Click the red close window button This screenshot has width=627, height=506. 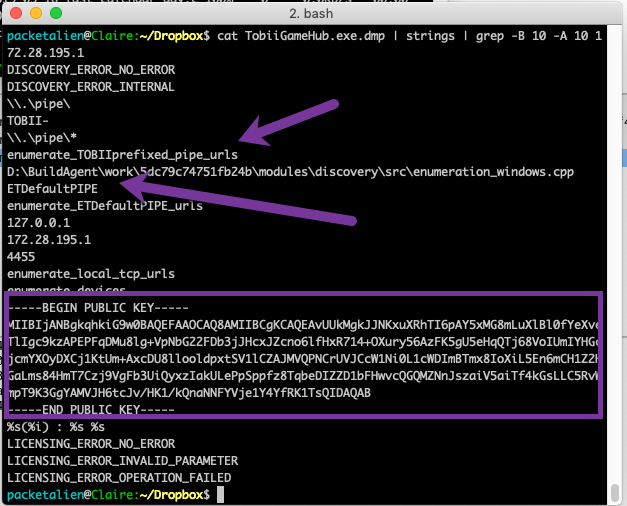point(15,12)
